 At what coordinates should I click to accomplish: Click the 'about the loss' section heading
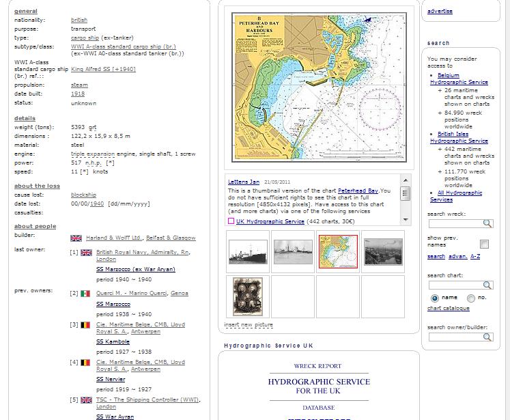click(x=37, y=186)
